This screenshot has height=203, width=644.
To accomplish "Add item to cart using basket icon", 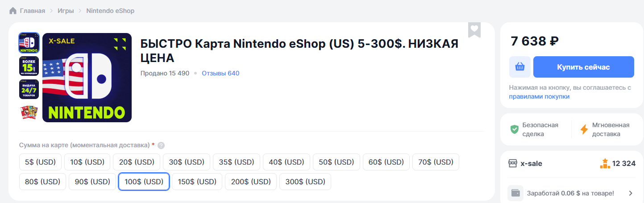I will (x=520, y=67).
